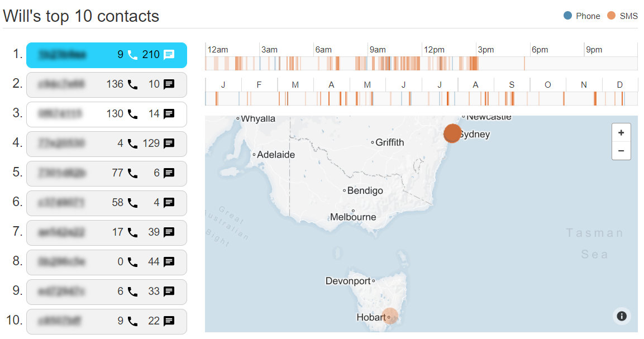Click the N month column on yearly timeline

tap(584, 85)
